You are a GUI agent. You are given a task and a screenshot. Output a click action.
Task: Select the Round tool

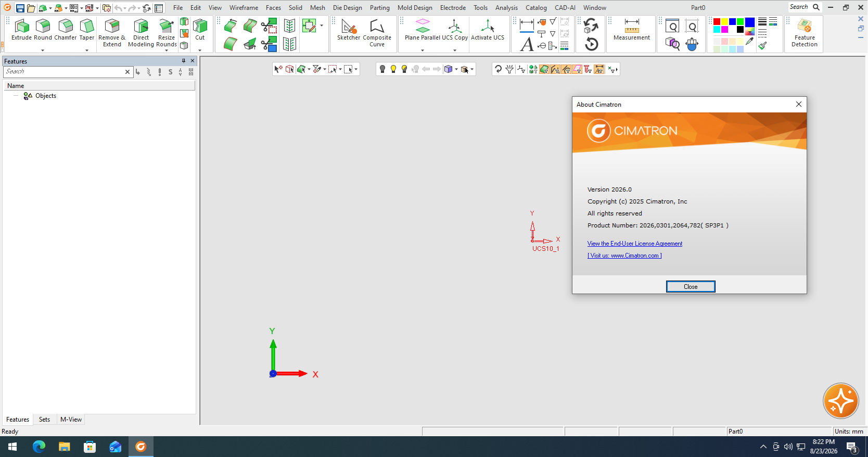click(43, 30)
